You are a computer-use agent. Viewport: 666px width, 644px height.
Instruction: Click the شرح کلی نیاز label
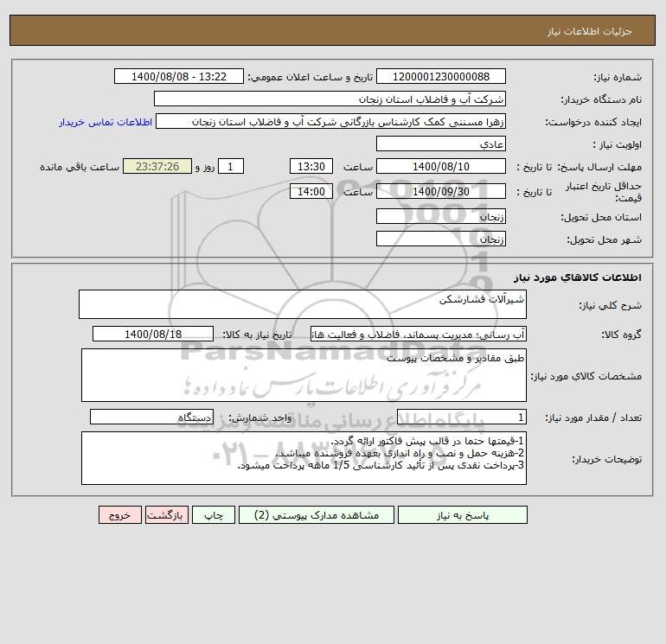[611, 305]
